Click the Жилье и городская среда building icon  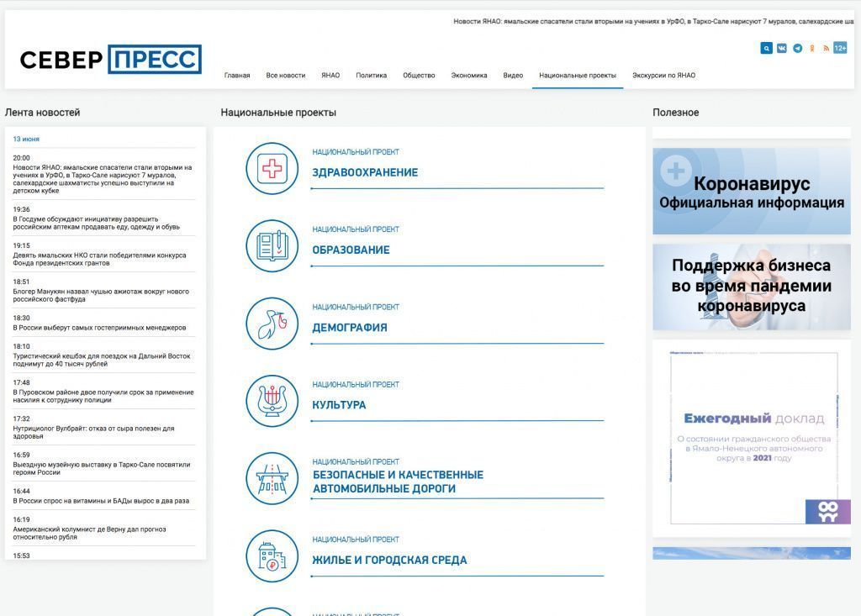272,555
